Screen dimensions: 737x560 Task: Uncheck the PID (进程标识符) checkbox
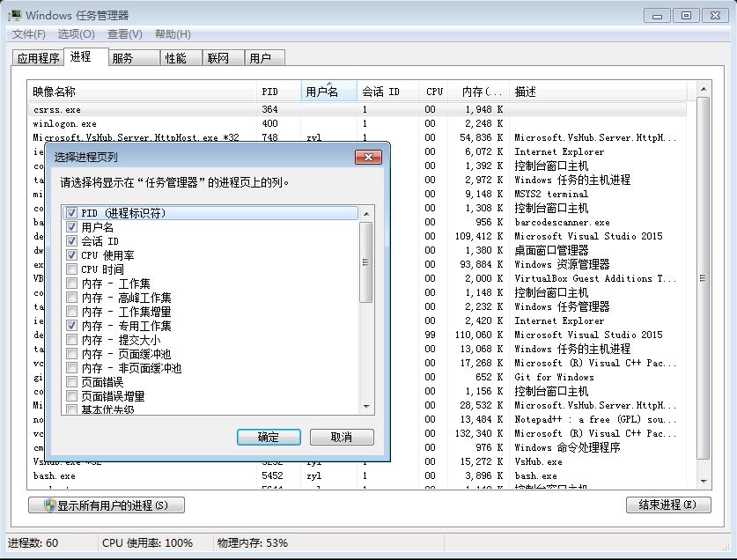click(x=72, y=213)
